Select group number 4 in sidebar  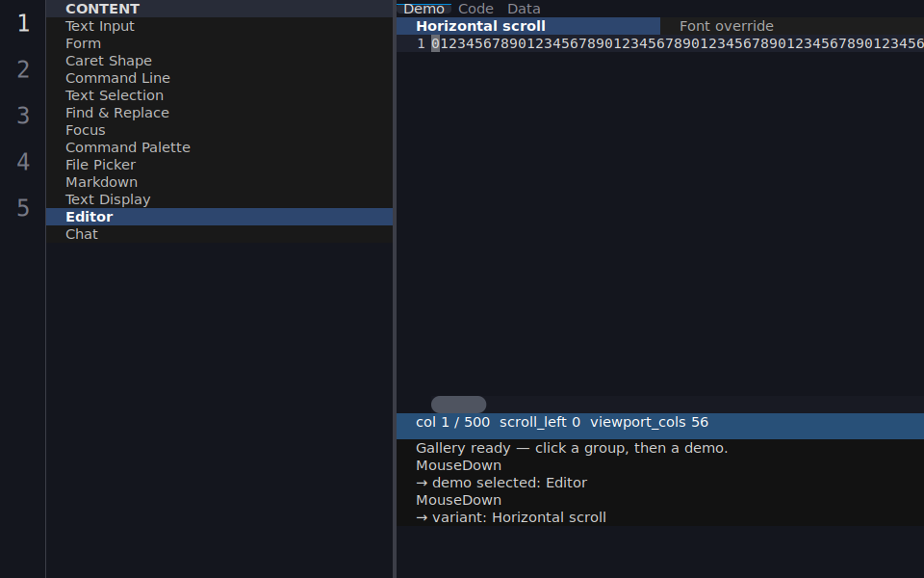[x=23, y=162]
